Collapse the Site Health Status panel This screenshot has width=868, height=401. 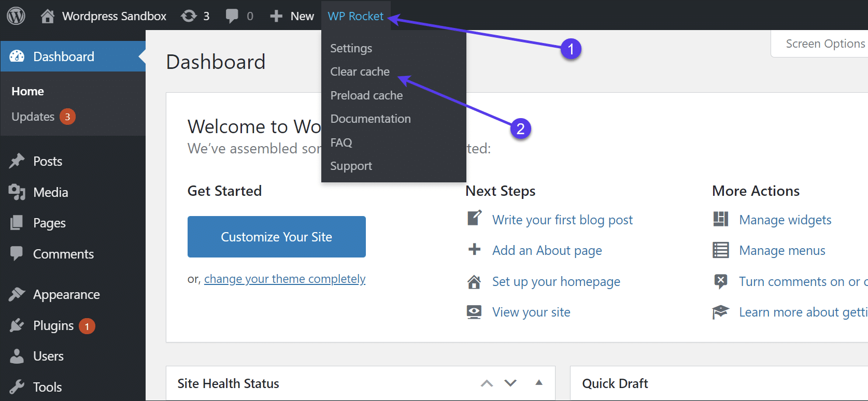pyautogui.click(x=539, y=383)
